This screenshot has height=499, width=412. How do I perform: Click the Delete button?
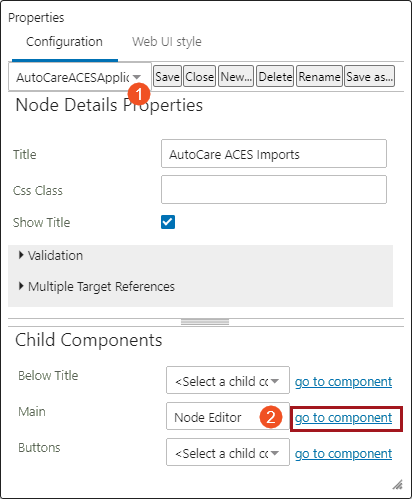click(x=275, y=76)
